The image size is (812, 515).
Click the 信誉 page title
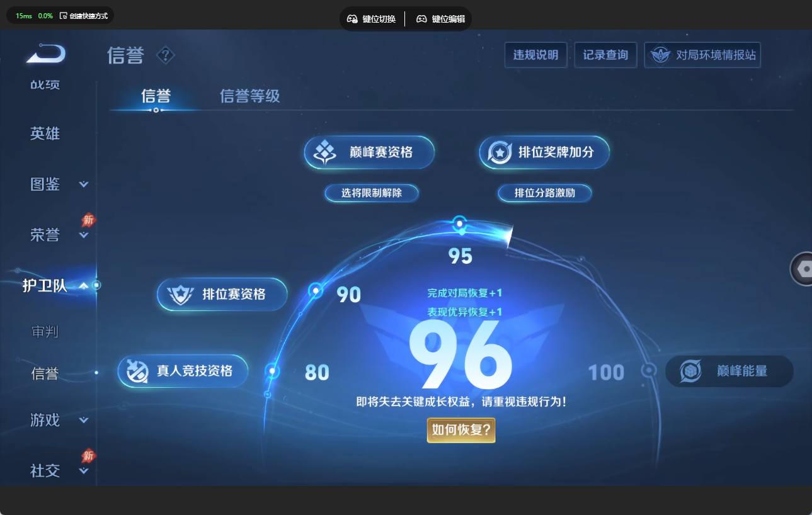click(126, 55)
